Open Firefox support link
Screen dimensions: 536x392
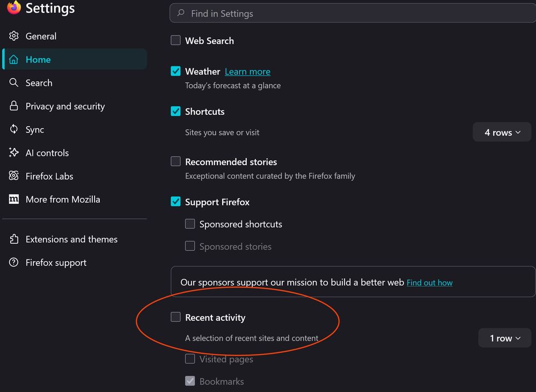coord(75,262)
